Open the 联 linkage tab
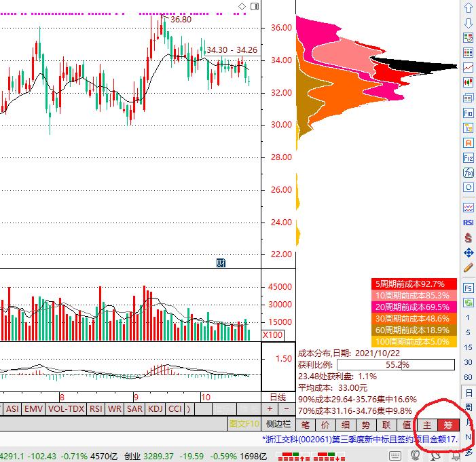 (x=386, y=425)
